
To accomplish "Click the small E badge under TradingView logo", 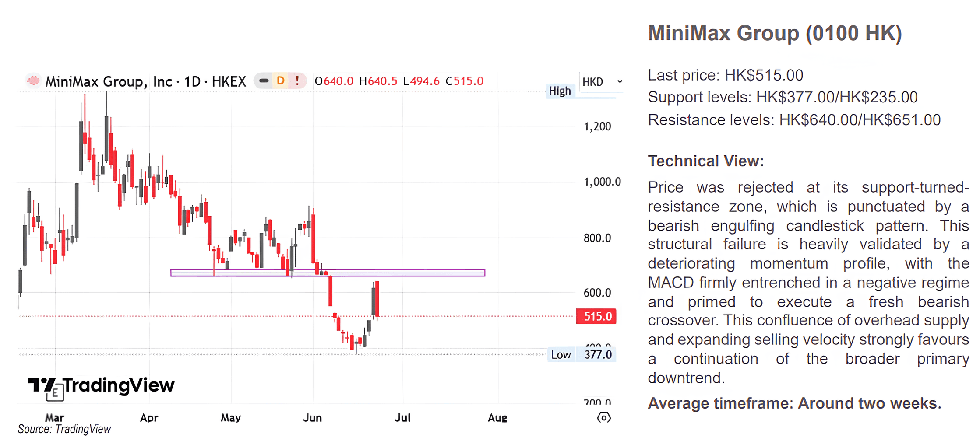I will tap(55, 393).
